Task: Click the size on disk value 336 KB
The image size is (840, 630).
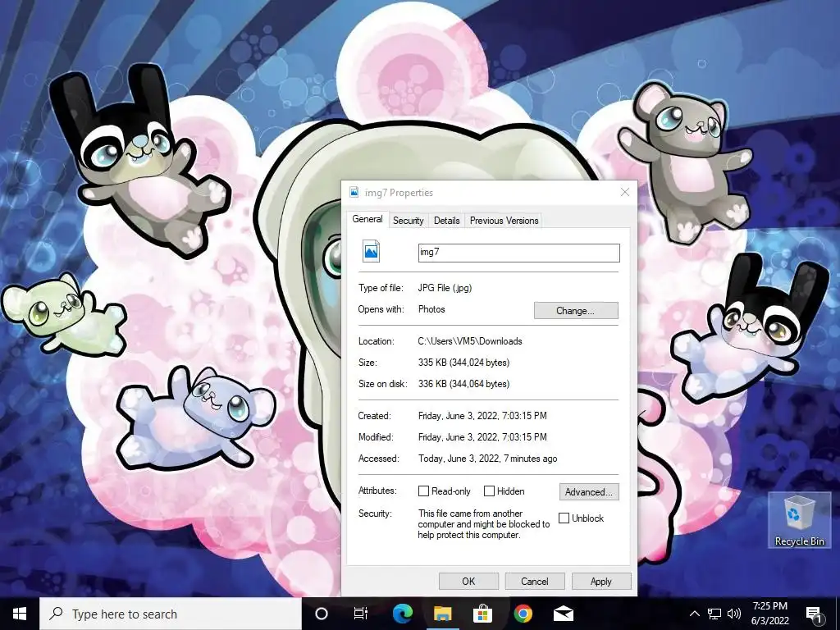Action: point(464,384)
